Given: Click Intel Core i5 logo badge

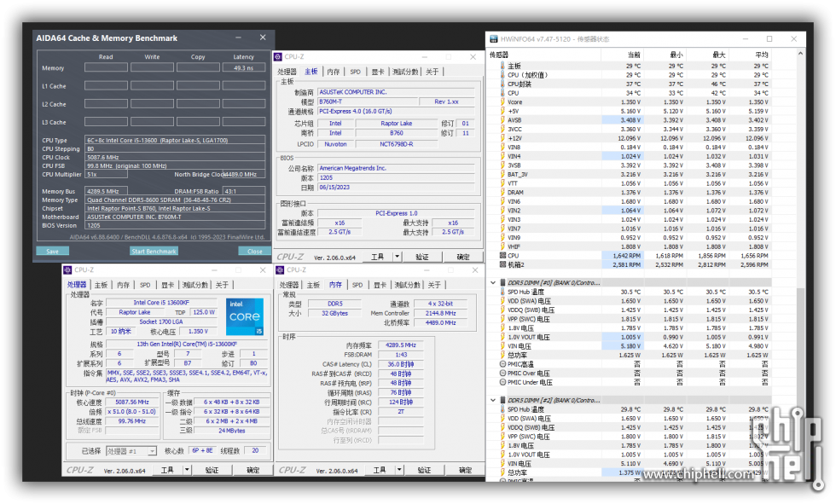Looking at the screenshot, I should pyautogui.click(x=245, y=316).
